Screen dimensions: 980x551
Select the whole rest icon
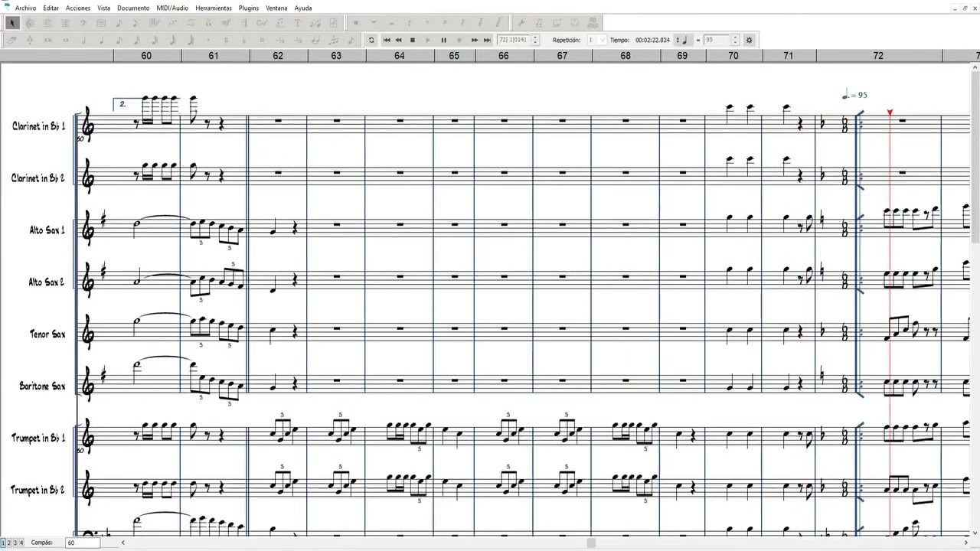click(374, 23)
